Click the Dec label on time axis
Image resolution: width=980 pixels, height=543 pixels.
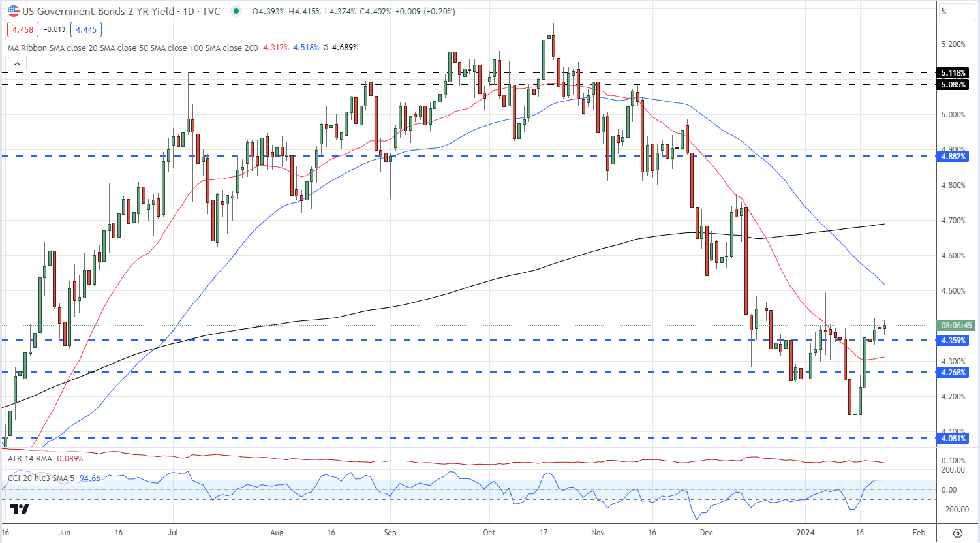(706, 533)
